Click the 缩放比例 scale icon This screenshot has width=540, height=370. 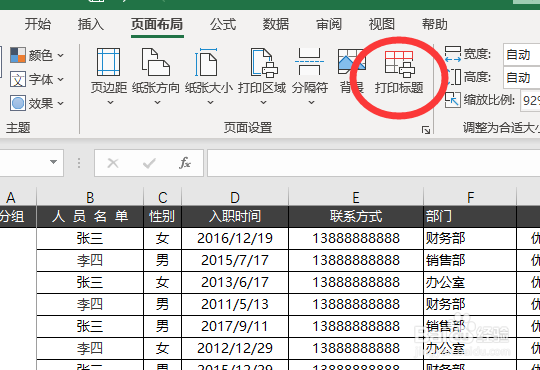click(453, 100)
